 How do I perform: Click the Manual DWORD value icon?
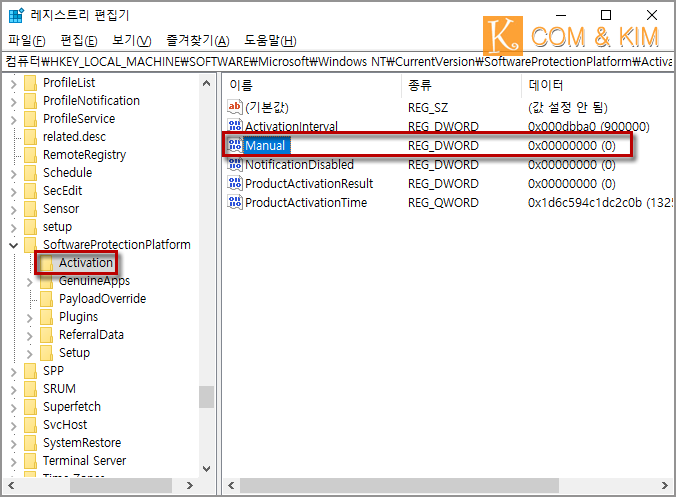click(235, 145)
